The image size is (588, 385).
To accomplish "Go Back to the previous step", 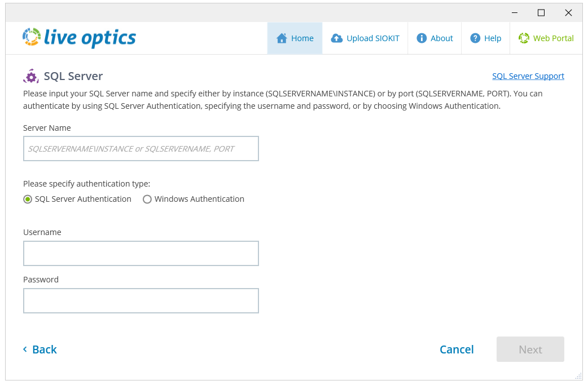I will pyautogui.click(x=40, y=349).
